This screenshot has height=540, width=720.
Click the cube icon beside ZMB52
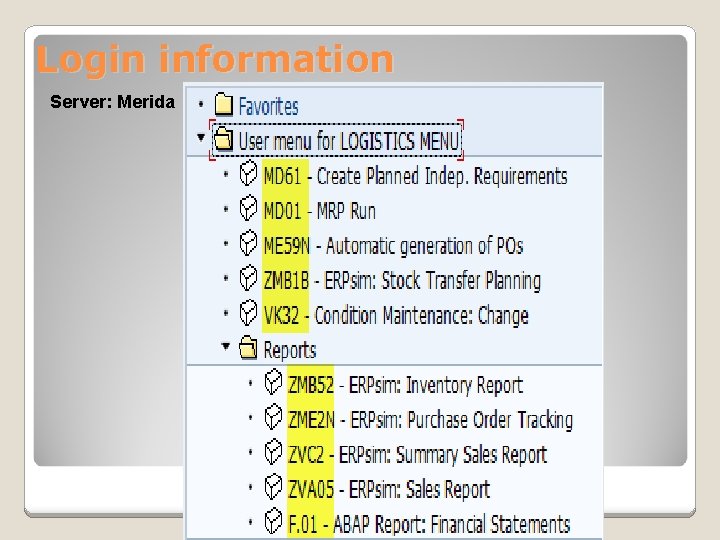point(273,383)
